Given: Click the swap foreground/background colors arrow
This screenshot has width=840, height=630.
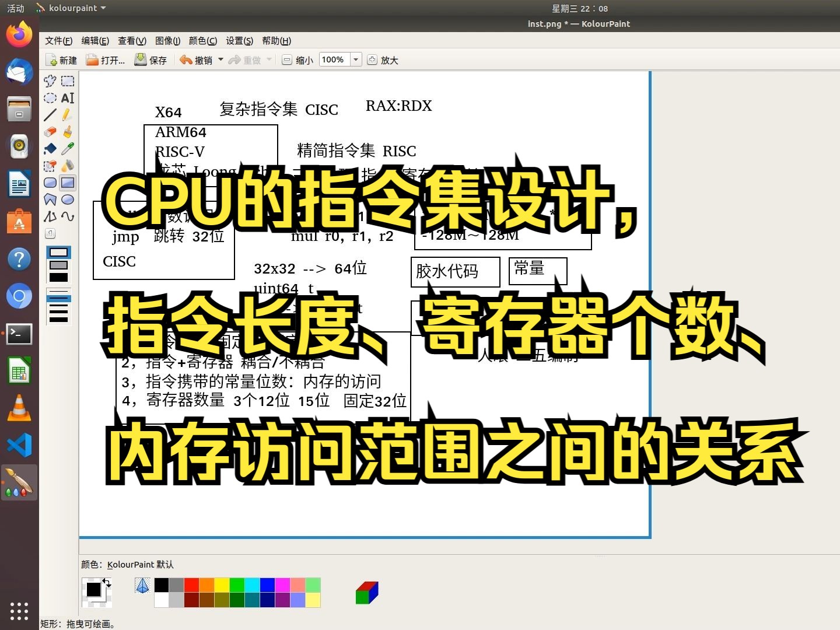Looking at the screenshot, I should [107, 582].
